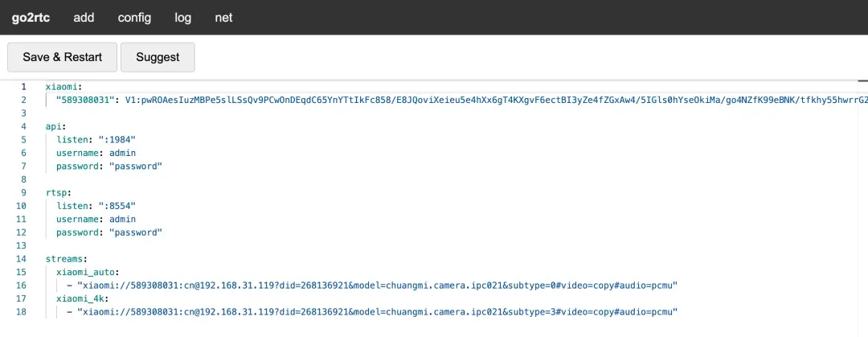Click the subtype=3 stream URL on line 18
Image resolution: width=868 pixels, height=337 pixels.
click(x=378, y=312)
